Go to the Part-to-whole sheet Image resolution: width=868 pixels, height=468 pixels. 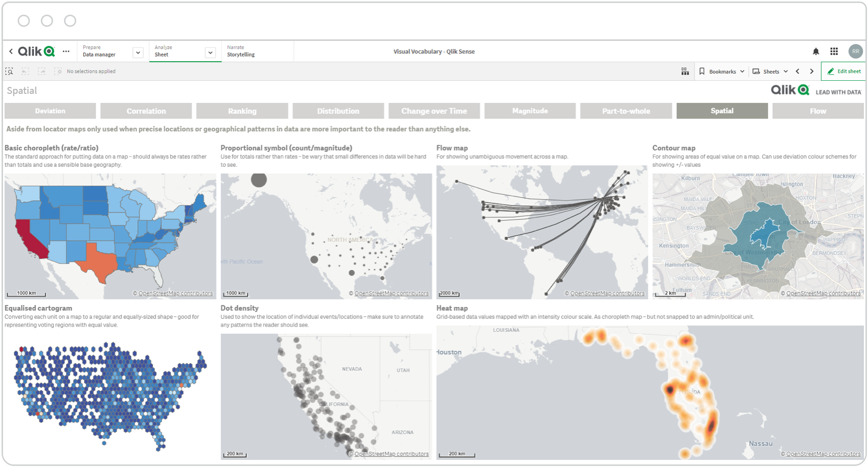(x=626, y=111)
